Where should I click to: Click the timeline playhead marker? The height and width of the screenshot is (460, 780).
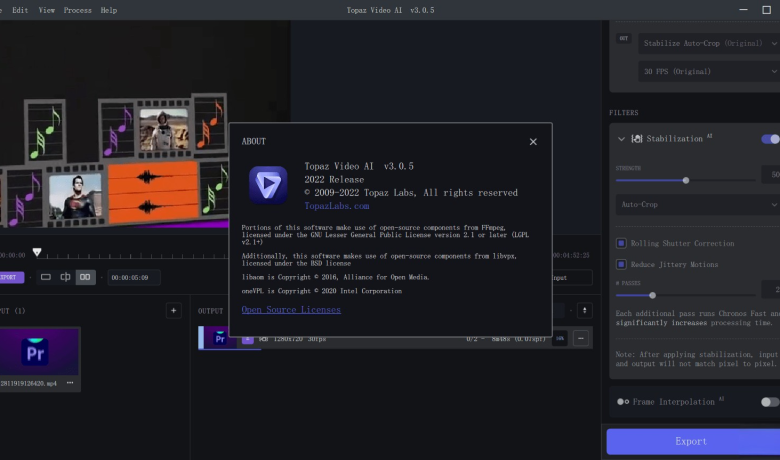[x=37, y=252]
